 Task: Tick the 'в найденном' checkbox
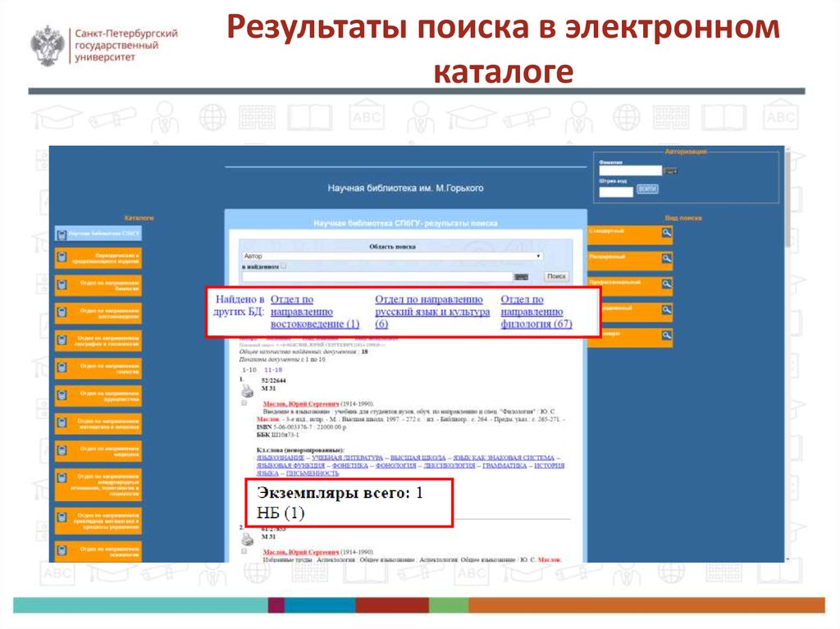[284, 266]
